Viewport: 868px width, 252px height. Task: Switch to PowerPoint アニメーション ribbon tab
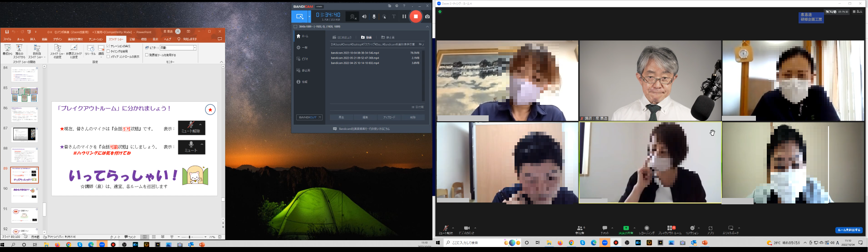[x=96, y=39]
